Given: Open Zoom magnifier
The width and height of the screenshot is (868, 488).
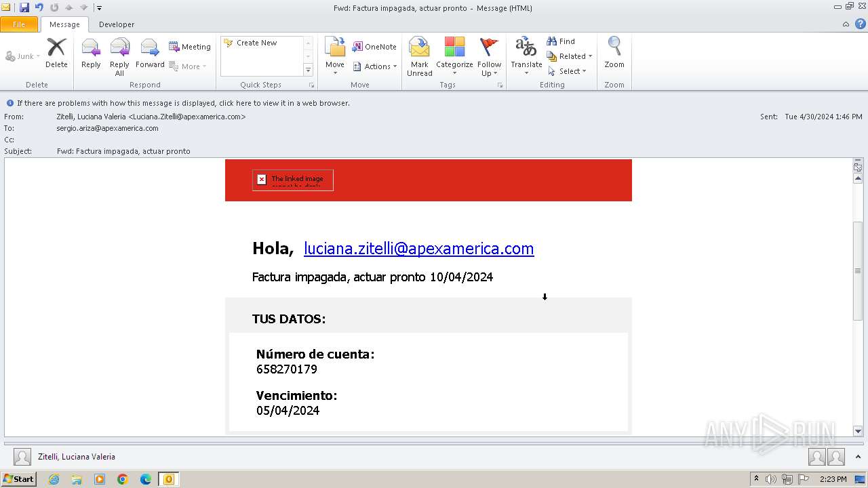Looking at the screenshot, I should click(x=614, y=54).
